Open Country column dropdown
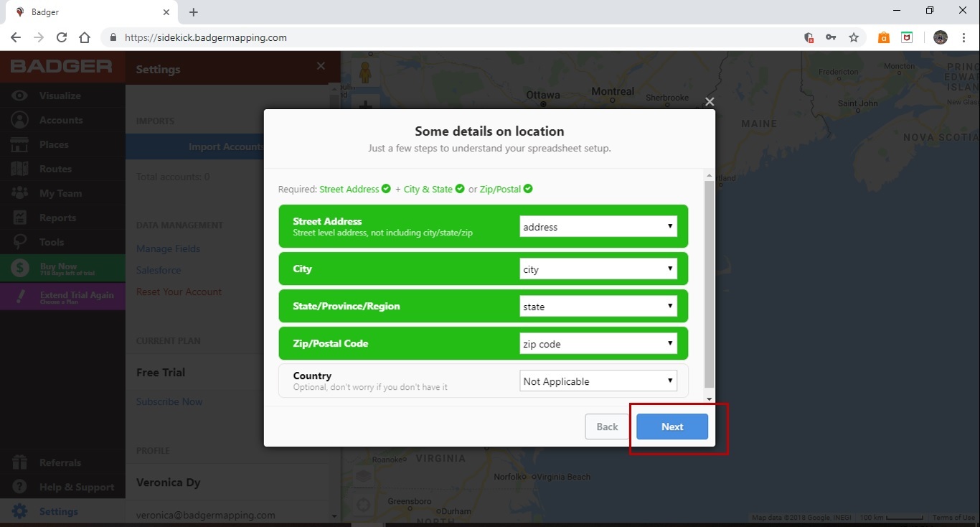Viewport: 980px width, 527px height. (x=598, y=381)
